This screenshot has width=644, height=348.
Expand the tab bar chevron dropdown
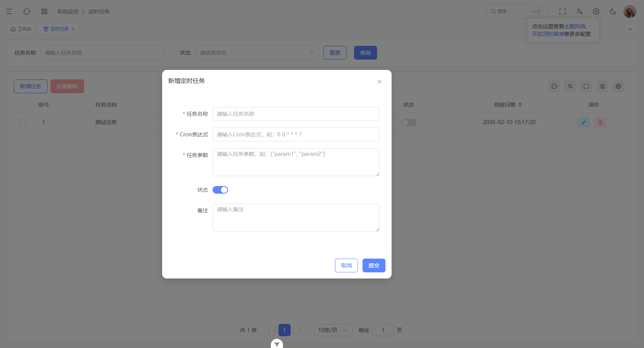pyautogui.click(x=630, y=29)
